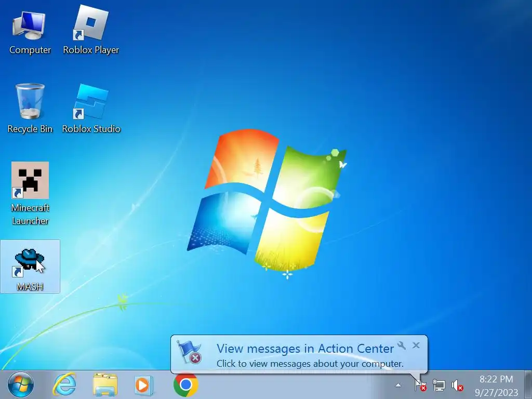Select the Roblox Studio shortcut
Screen dimensions: 532x399
(x=91, y=109)
